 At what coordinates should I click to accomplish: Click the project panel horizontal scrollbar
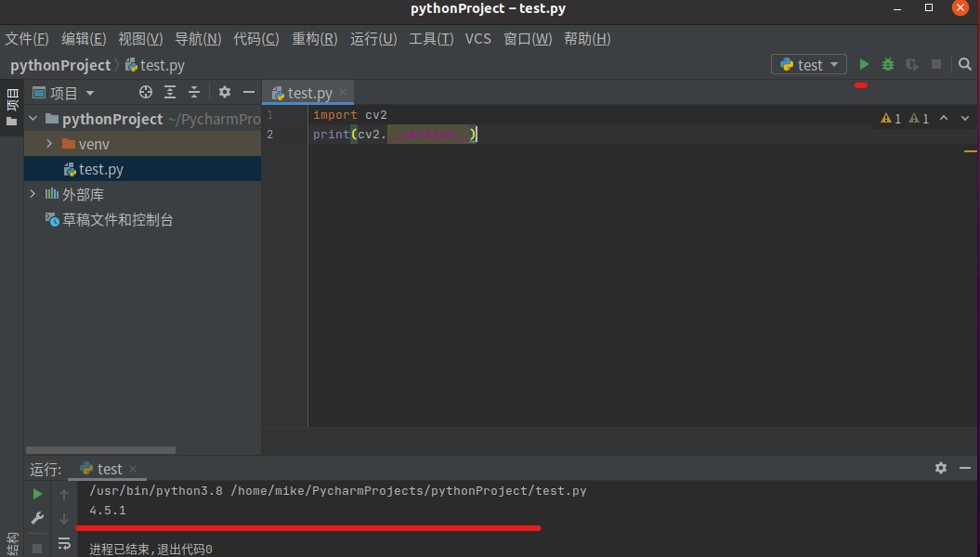tap(100, 449)
